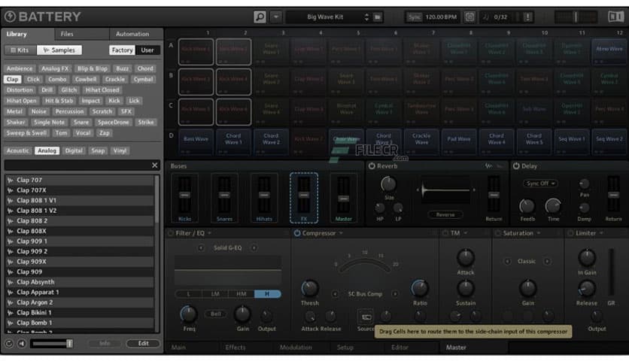Viewport: 629px width, 364px height.
Task: Click the 120.00 BPM tempo value
Action: (x=441, y=17)
